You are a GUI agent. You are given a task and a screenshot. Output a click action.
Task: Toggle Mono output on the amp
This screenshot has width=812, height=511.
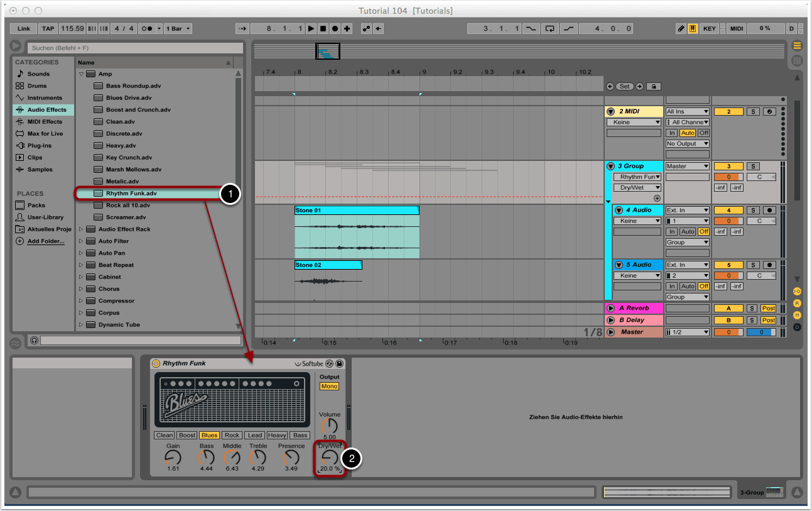click(329, 386)
